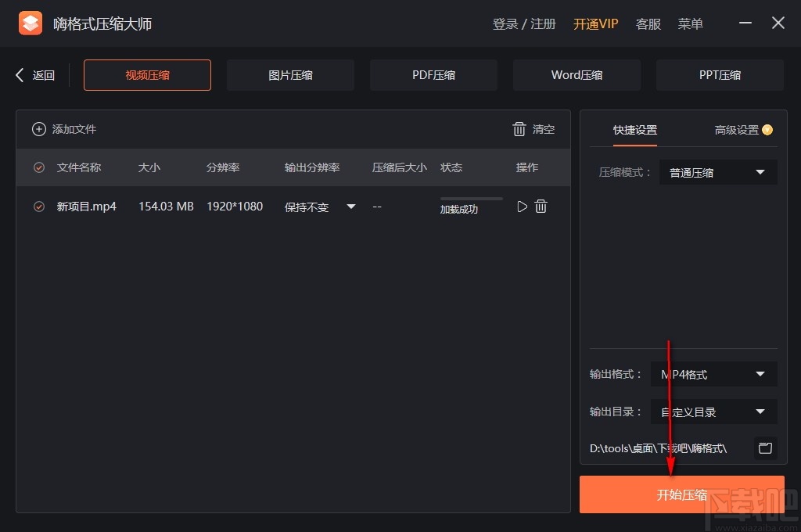This screenshot has width=801, height=532.
Task: Open the MP4格式 output format dropdown
Action: coord(713,374)
